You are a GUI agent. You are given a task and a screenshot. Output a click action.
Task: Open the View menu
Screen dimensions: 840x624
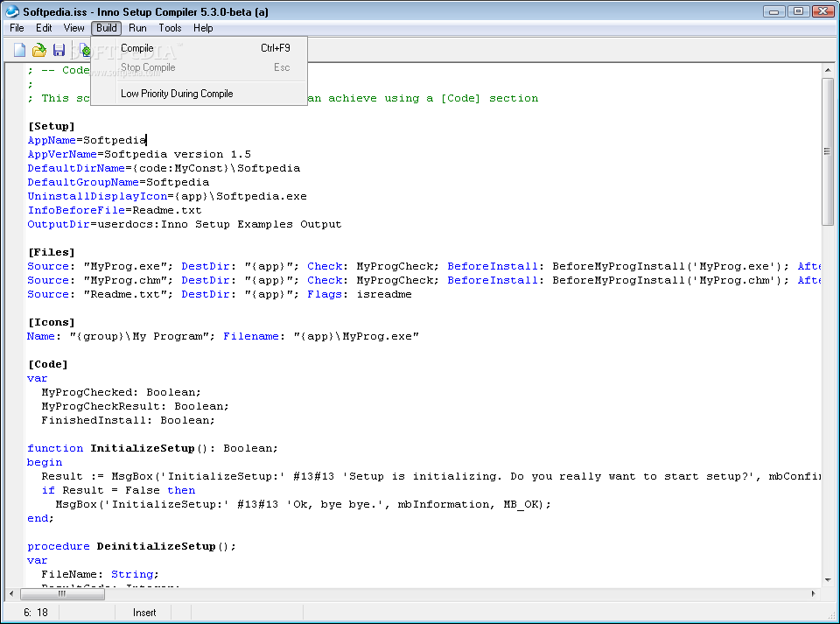click(73, 28)
